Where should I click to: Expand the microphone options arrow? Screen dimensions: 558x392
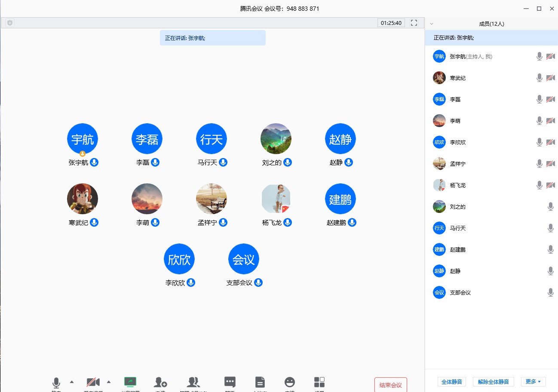point(72,381)
